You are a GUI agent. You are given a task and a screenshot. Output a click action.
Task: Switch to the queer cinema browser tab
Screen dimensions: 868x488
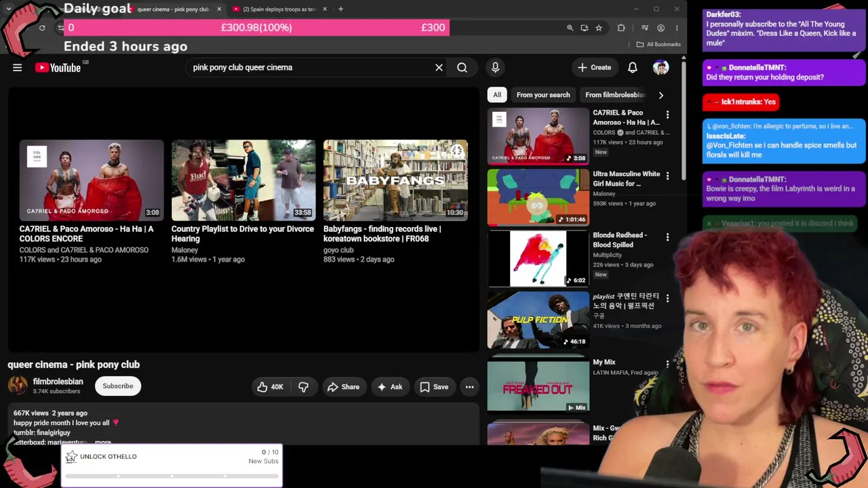172,9
